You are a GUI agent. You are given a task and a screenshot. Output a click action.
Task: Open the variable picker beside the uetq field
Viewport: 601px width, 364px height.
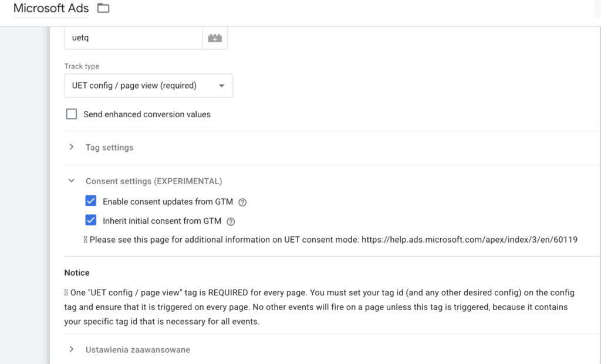[215, 37]
